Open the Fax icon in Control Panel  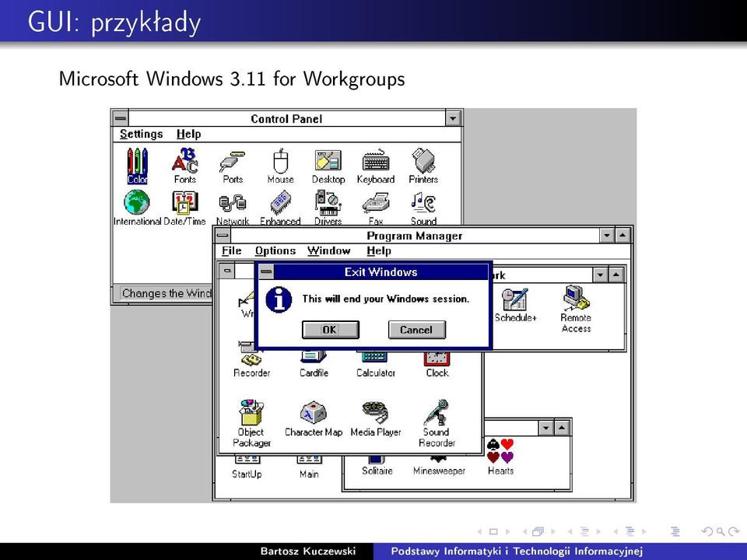click(x=376, y=208)
